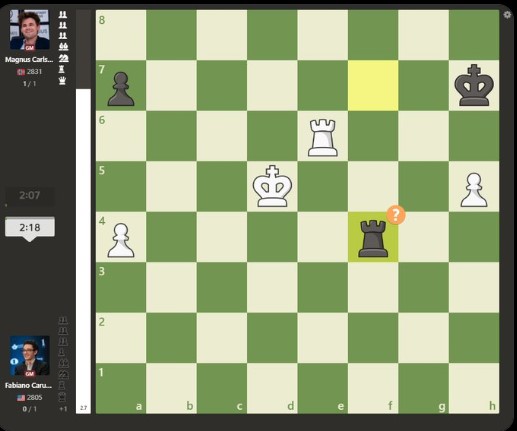Image resolution: width=517 pixels, height=431 pixels.
Task: Click the captured queen icon beside Carlsen
Action: pyautogui.click(x=62, y=81)
